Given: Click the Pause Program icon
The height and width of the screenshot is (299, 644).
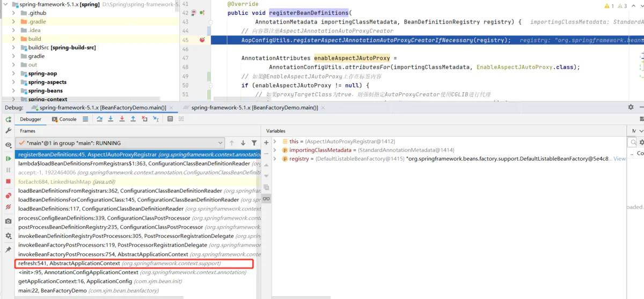Looking at the screenshot, I should point(8,170).
